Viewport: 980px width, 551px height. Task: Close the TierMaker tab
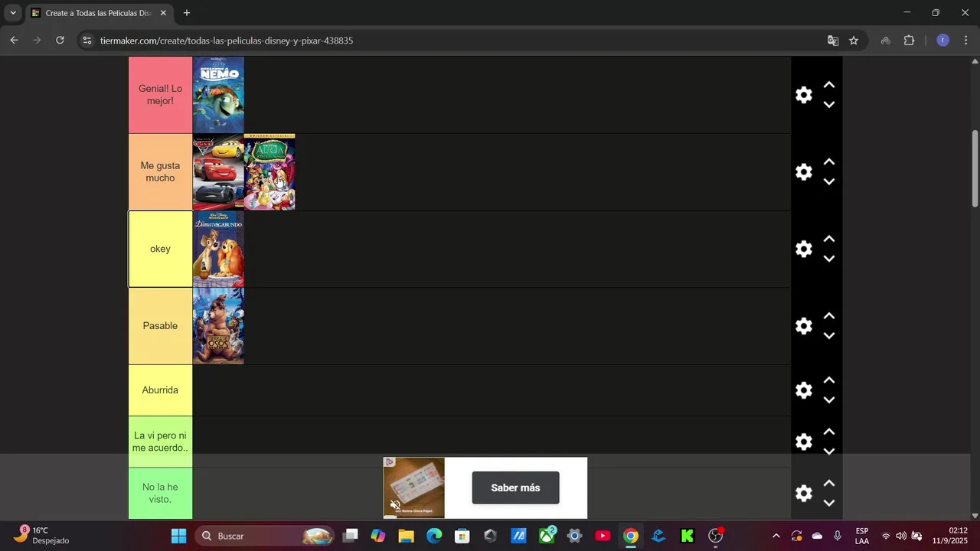[163, 13]
